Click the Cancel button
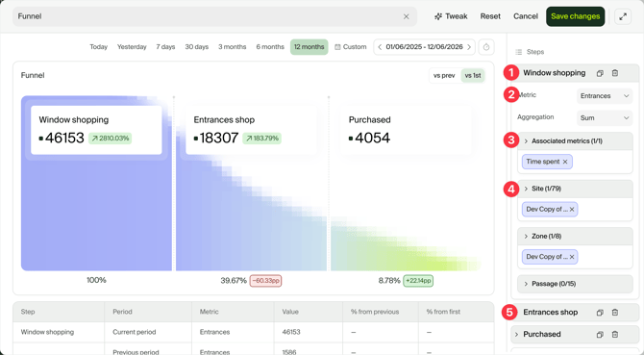Viewport: 644px width, 355px height. click(526, 16)
